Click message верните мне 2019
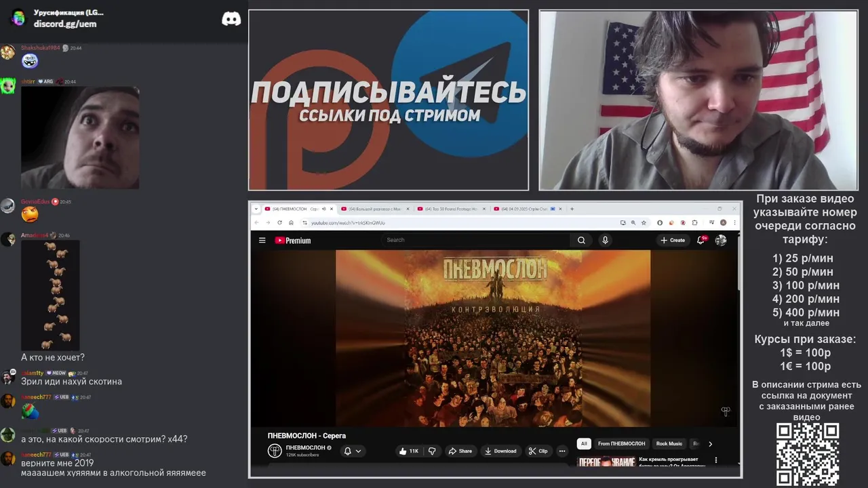 coord(57,463)
